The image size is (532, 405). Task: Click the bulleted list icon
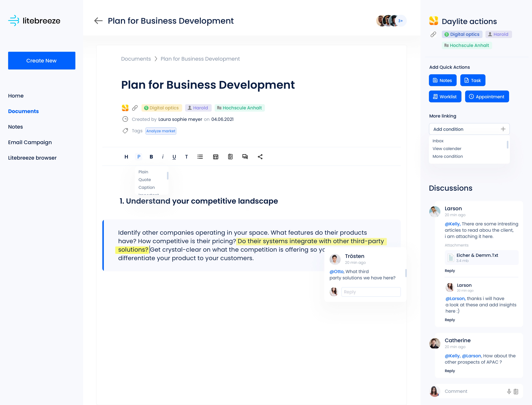coord(200,157)
